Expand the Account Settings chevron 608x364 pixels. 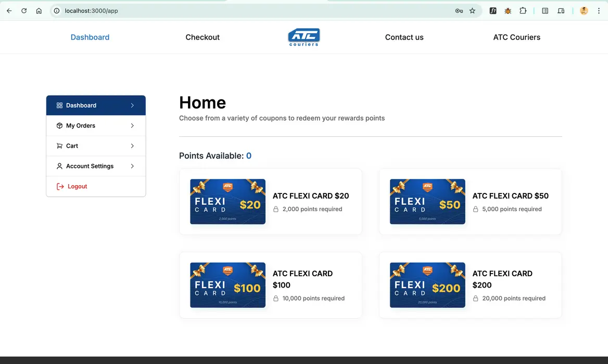coord(132,166)
